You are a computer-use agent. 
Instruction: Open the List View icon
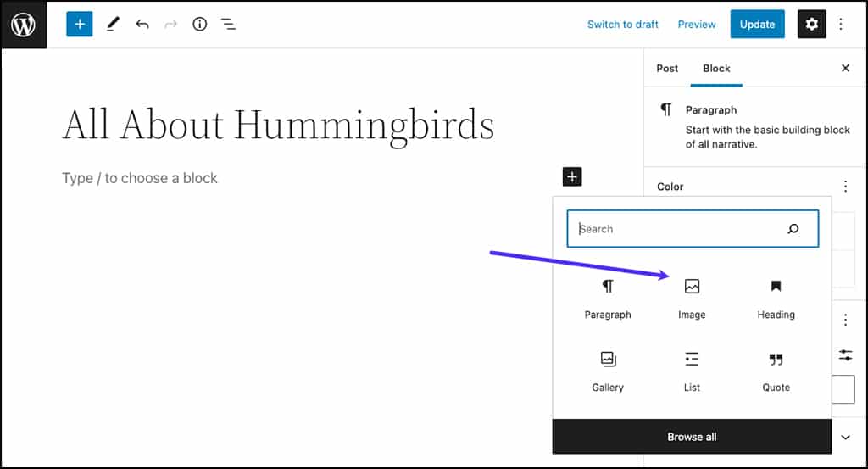click(x=229, y=25)
